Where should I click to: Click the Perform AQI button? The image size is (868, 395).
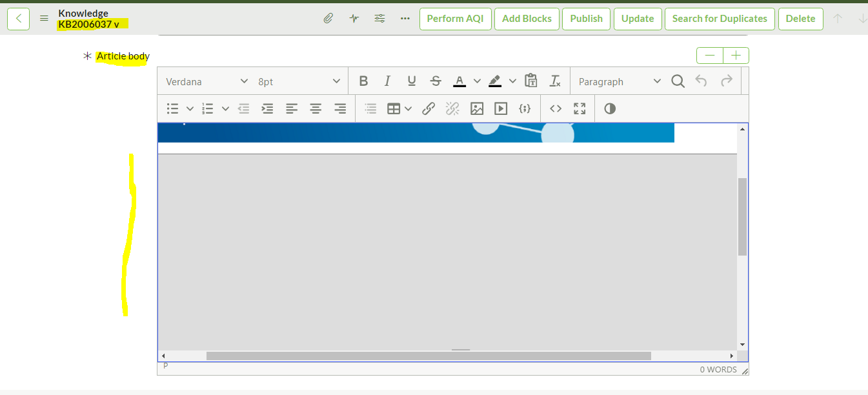point(455,19)
